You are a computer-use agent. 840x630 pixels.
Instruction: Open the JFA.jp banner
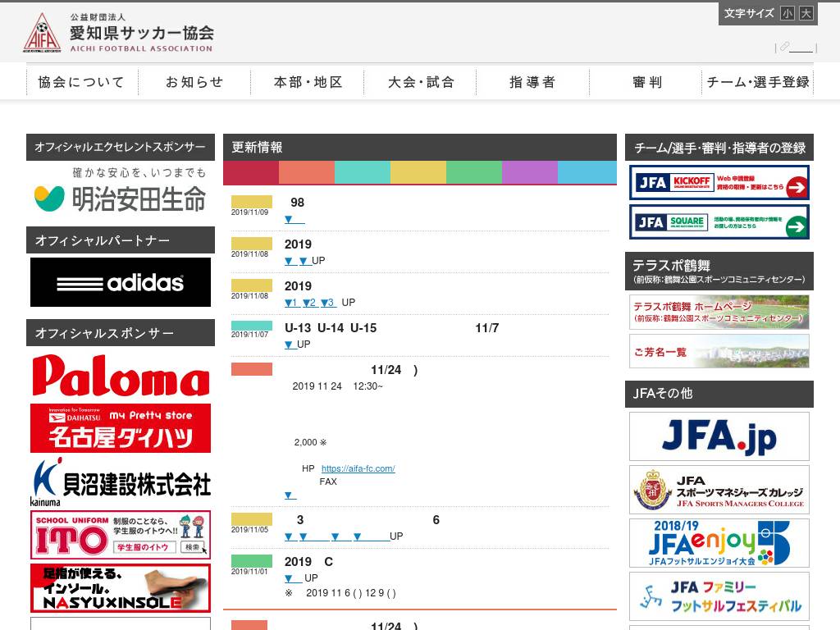click(x=719, y=436)
